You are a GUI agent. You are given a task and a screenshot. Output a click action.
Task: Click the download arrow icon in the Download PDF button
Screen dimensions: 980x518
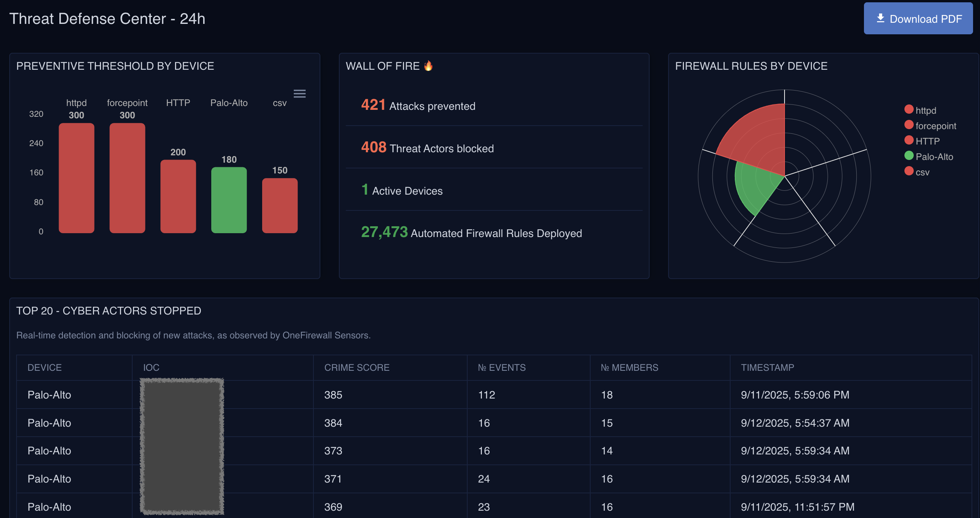[x=881, y=18]
